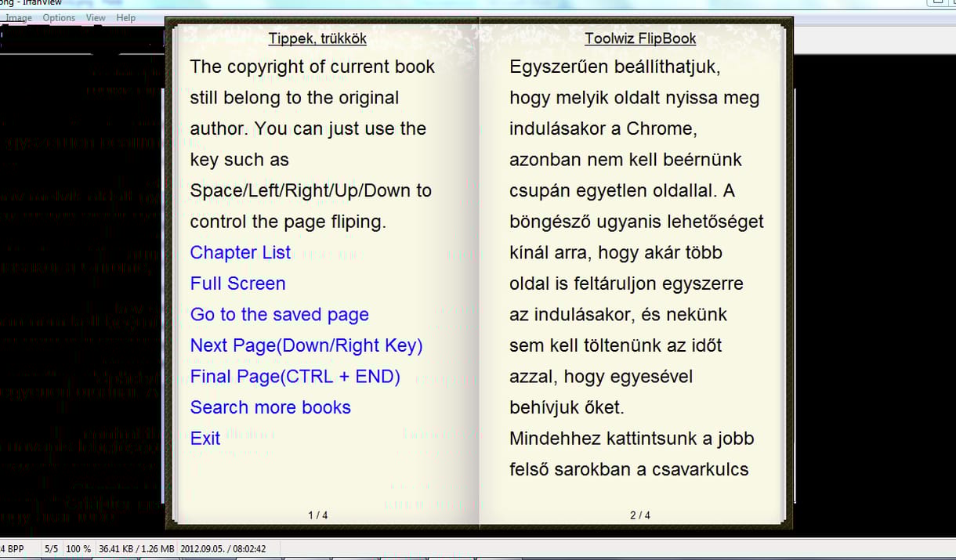Open the Image menu in IrfanView
Image resolution: width=956 pixels, height=560 pixels.
(19, 17)
